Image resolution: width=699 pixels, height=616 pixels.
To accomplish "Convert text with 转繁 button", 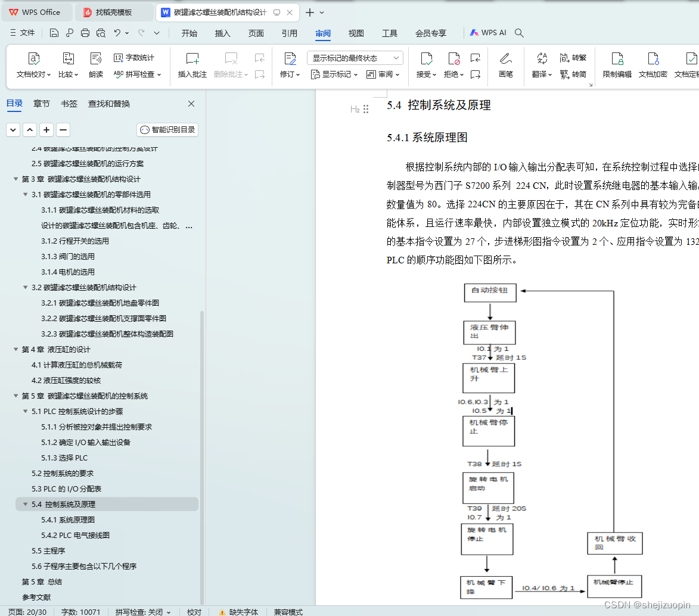I will pyautogui.click(x=573, y=58).
